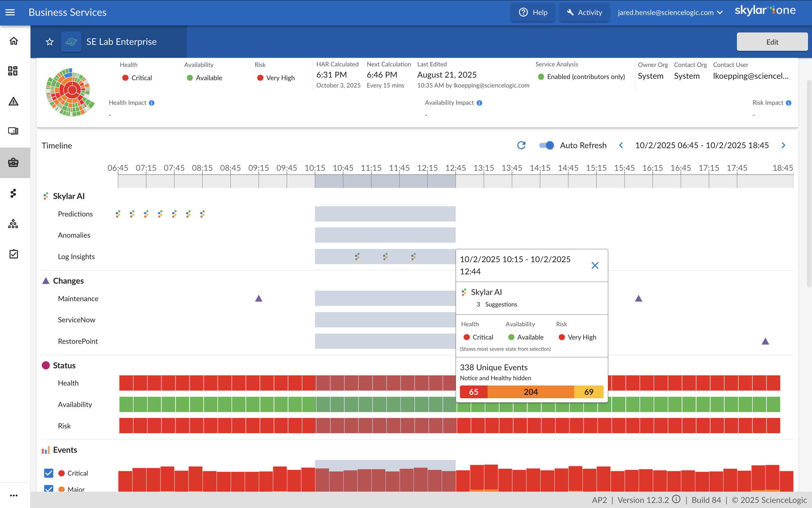Click the first Critical events histogram bar
Viewport: 812px width, 508px height.
click(x=125, y=481)
